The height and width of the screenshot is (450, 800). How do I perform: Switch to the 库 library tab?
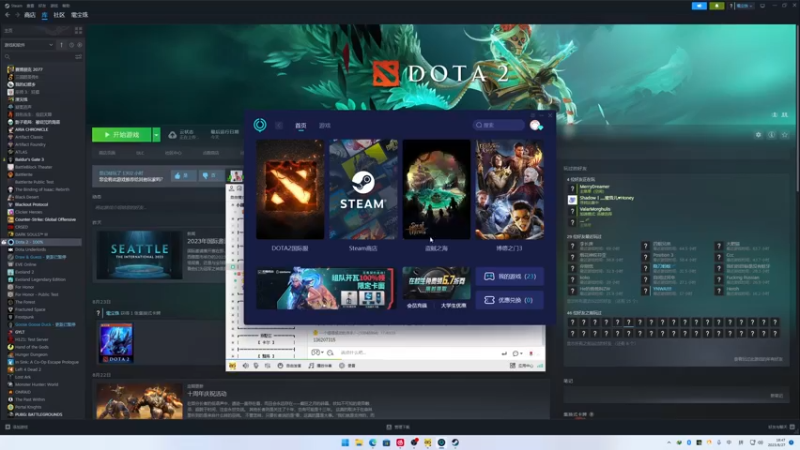[44, 15]
